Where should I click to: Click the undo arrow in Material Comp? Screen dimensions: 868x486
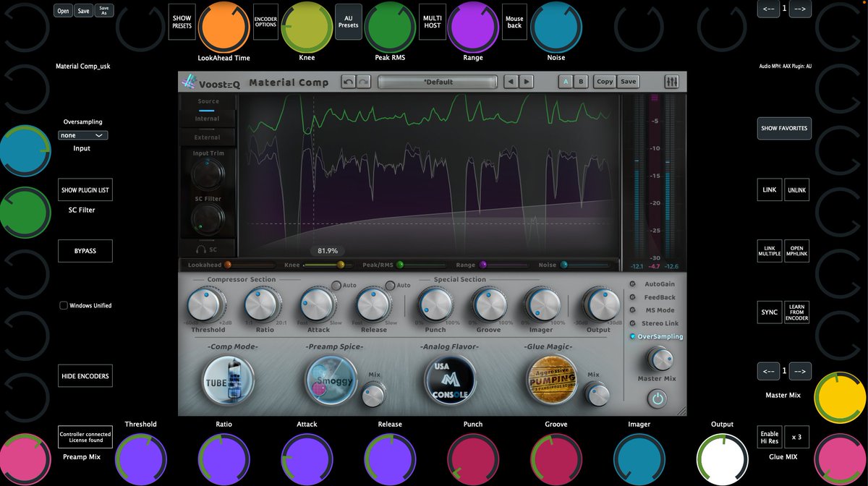pyautogui.click(x=348, y=82)
